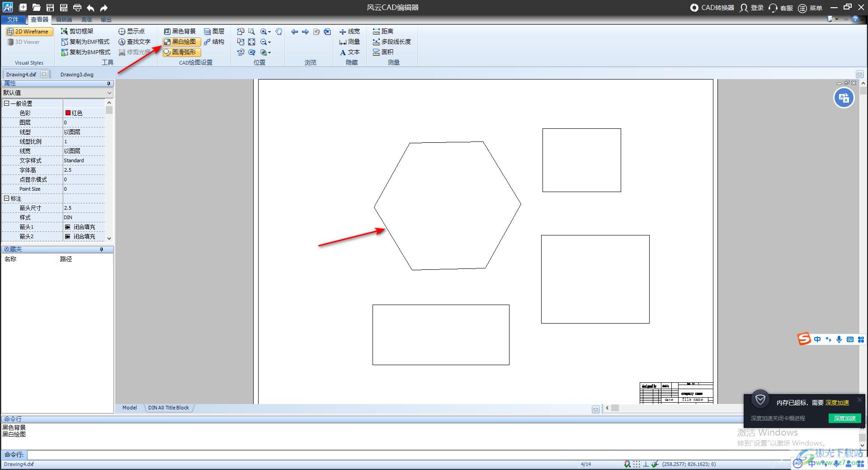This screenshot has height=470, width=868.
Task: Open the third zoom tool dropdown arrow
Action: click(269, 52)
